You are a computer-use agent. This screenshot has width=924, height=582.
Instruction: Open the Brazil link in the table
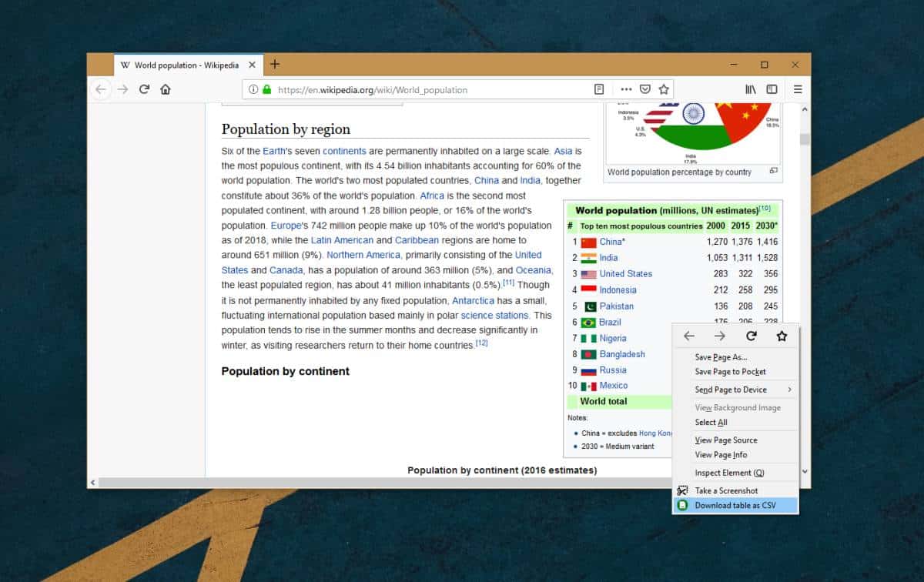pos(610,323)
